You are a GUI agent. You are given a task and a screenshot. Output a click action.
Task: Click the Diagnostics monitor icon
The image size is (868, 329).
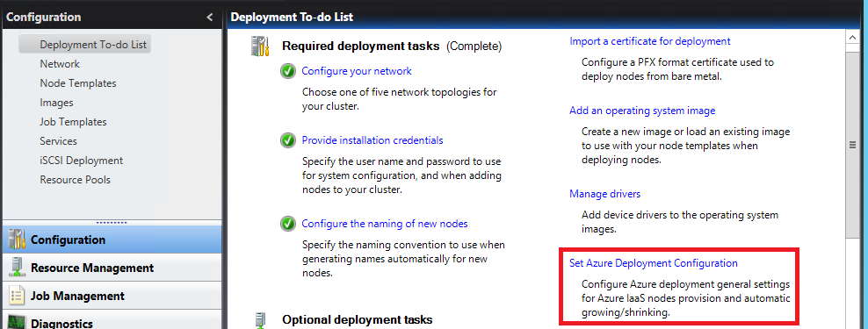tap(18, 322)
